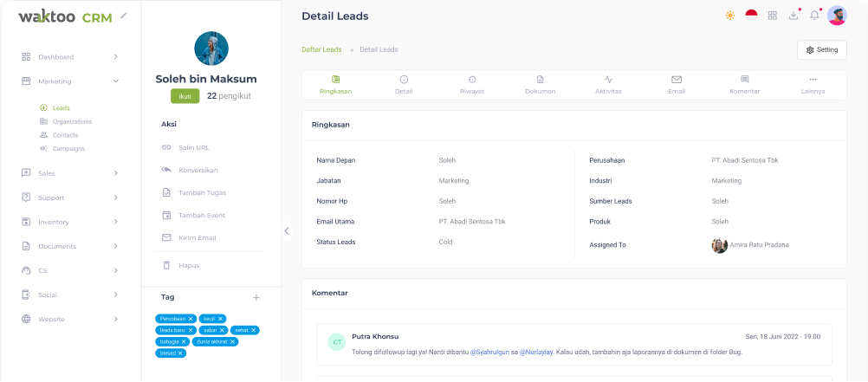The image size is (868, 382).
Task: Click Hapus trash action
Action: [x=188, y=265]
